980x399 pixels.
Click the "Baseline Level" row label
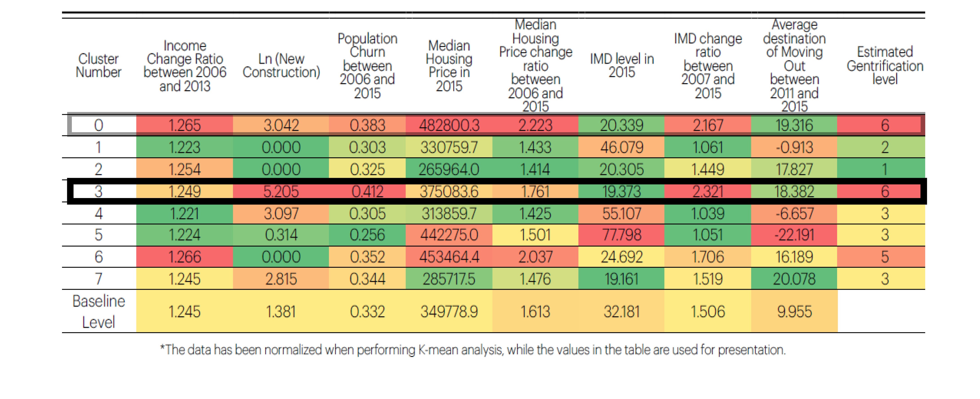pos(99,311)
